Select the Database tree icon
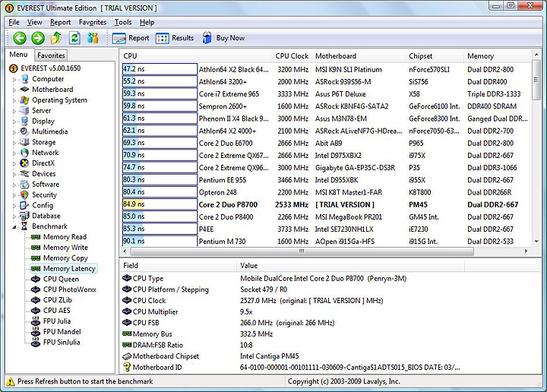The width and height of the screenshot is (547, 392). pos(24,216)
